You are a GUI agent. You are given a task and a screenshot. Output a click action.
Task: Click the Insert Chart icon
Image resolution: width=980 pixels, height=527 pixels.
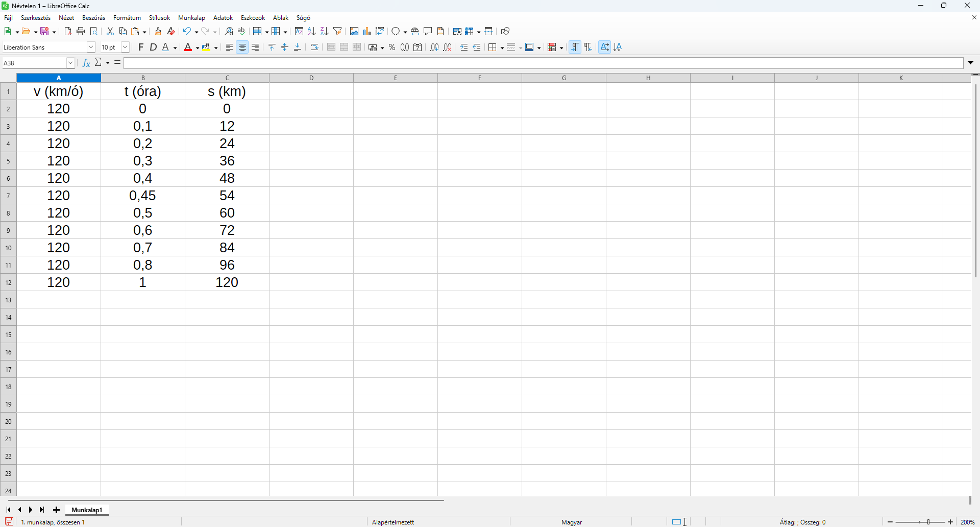pos(367,32)
